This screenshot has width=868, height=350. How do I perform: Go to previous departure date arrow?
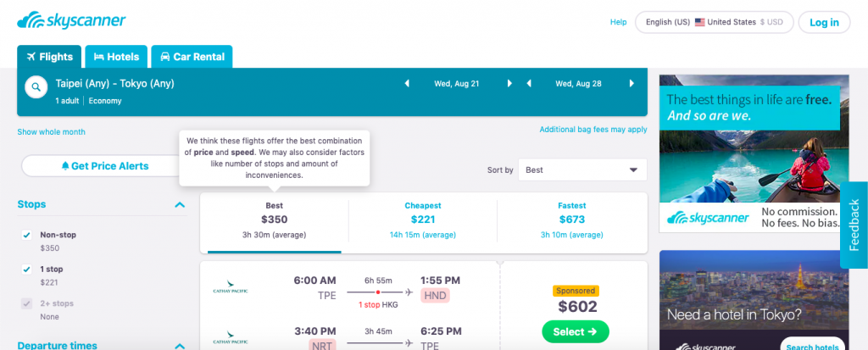pyautogui.click(x=407, y=84)
